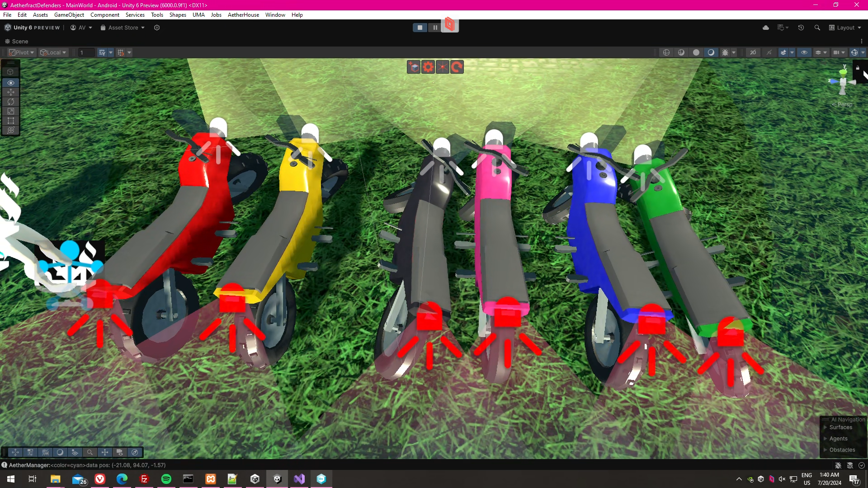Toggle 2D view mode
The height and width of the screenshot is (488, 868).
click(753, 52)
